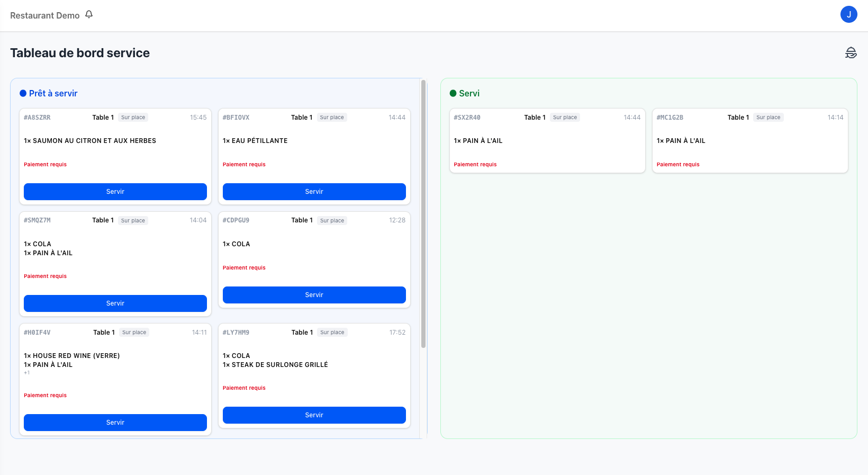Click the Sur place badge on #MC1G2B
868x475 pixels.
click(x=768, y=118)
